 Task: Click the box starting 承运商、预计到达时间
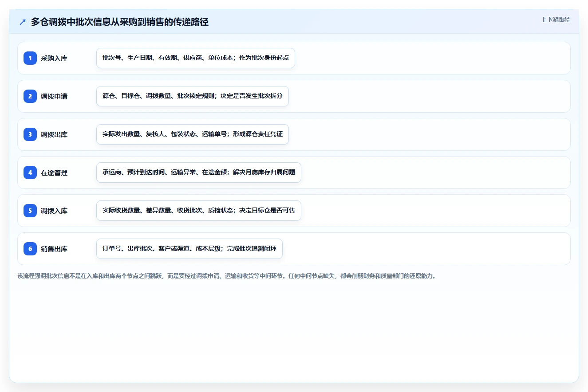click(199, 172)
